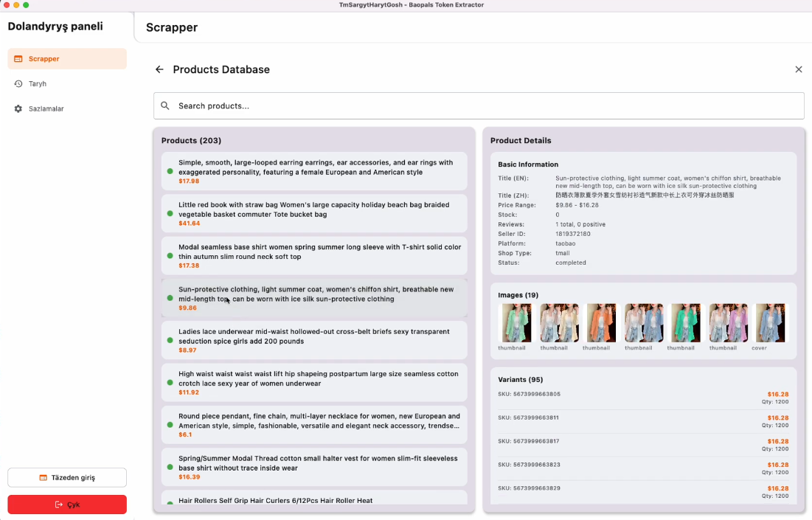This screenshot has height=520, width=812.
Task: Click the shop type value tmall
Action: tap(563, 253)
